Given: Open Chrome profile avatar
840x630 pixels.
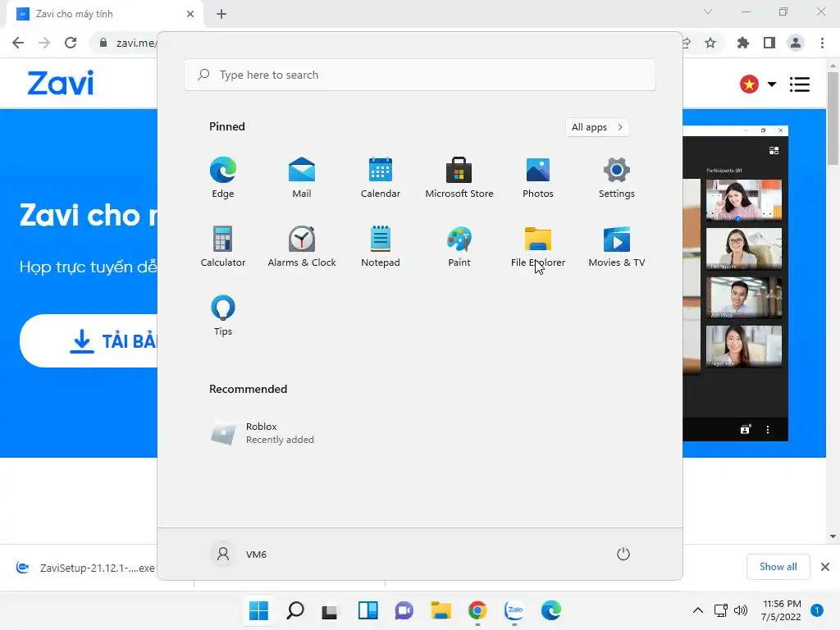Looking at the screenshot, I should point(796,43).
